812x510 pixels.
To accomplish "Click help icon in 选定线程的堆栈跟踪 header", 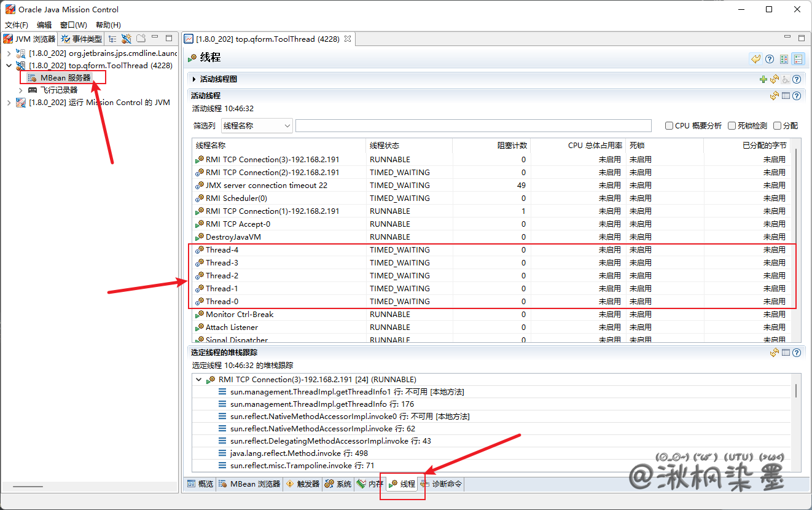I will coord(797,353).
